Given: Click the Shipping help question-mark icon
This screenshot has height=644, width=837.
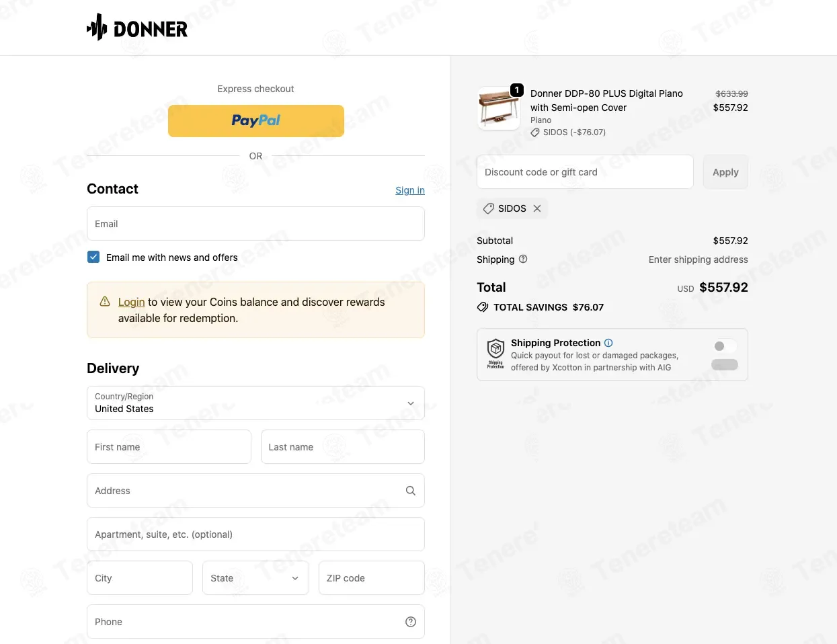Looking at the screenshot, I should pyautogui.click(x=523, y=259).
